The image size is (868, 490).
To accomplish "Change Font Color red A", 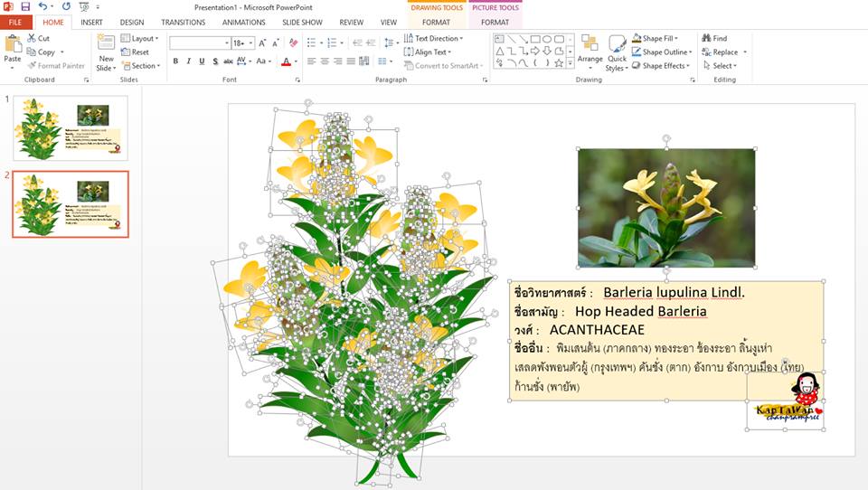I will tap(287, 61).
